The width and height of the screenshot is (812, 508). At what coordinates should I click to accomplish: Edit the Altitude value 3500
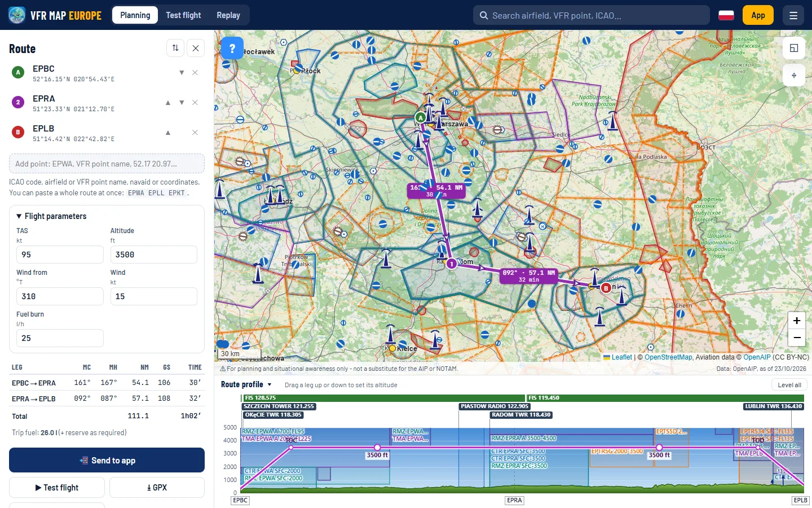[154, 255]
